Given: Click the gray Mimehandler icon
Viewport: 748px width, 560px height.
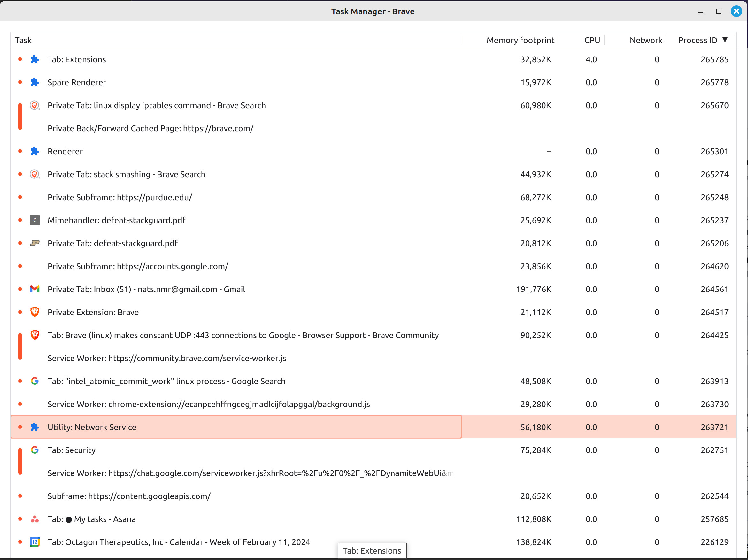Looking at the screenshot, I should [35, 220].
